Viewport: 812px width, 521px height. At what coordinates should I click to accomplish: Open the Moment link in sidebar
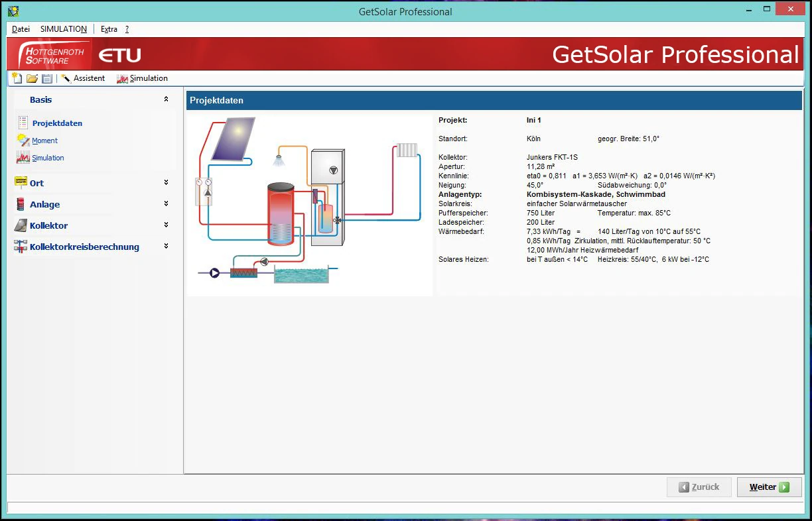44,141
